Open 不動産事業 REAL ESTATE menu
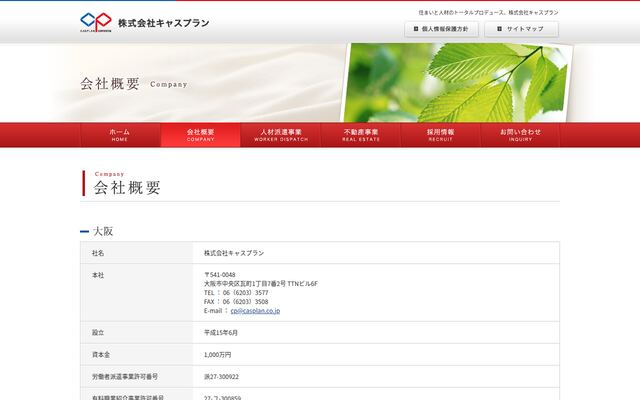Image resolution: width=640 pixels, height=400 pixels. (x=361, y=135)
